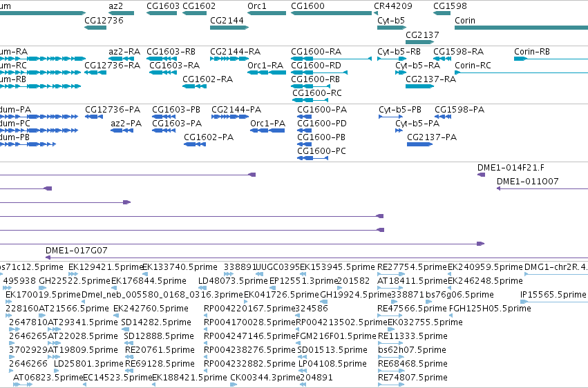Viewport: 588px width, 388px height.
Task: Click the RE11333.5prime EST feature
Action: tap(390, 342)
